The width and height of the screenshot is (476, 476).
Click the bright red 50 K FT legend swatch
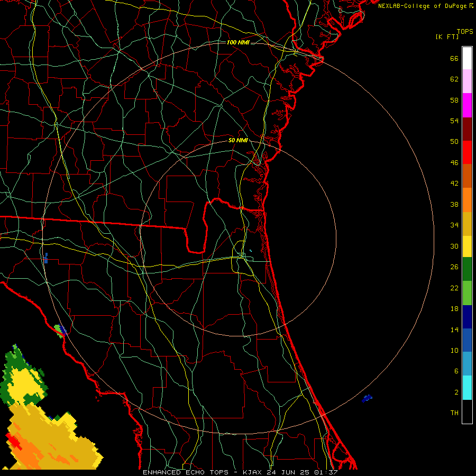point(467,152)
